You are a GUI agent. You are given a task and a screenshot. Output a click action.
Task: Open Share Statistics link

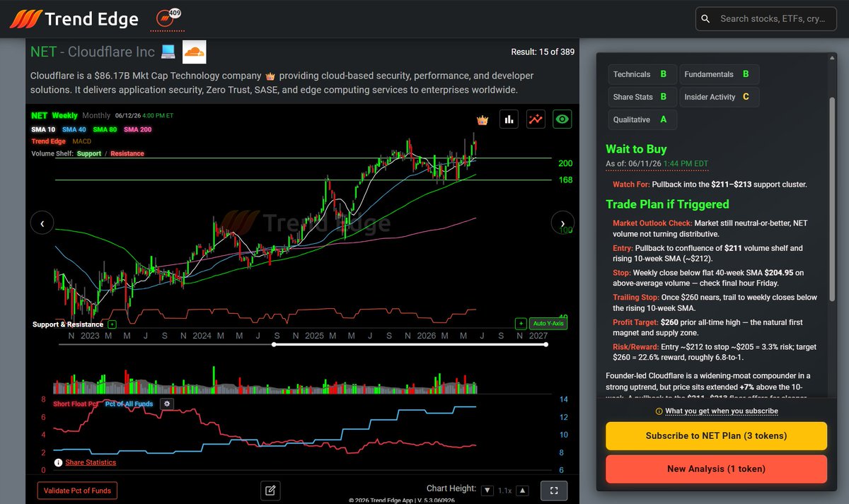tap(91, 462)
